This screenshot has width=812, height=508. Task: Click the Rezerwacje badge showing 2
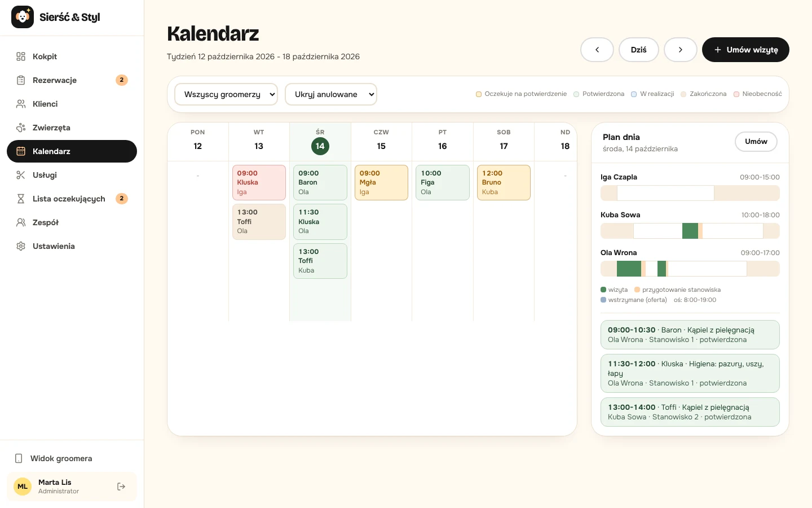coord(122,80)
